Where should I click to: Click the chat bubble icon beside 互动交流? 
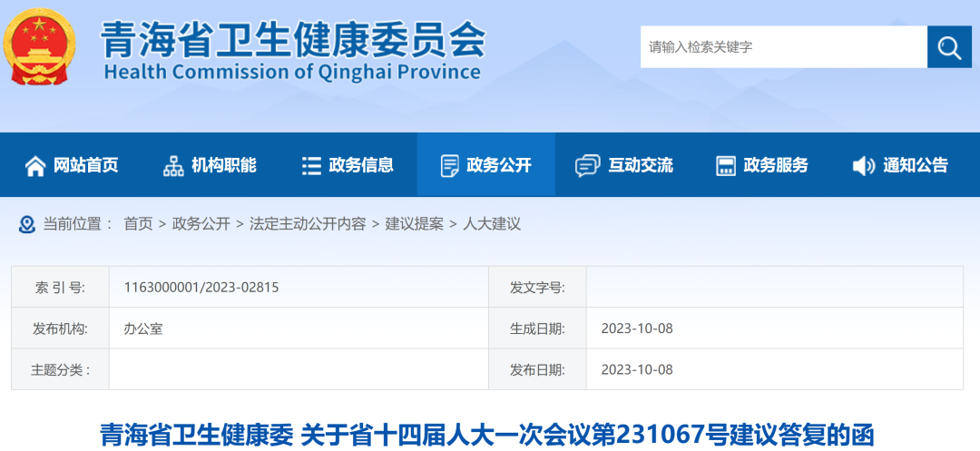click(587, 165)
